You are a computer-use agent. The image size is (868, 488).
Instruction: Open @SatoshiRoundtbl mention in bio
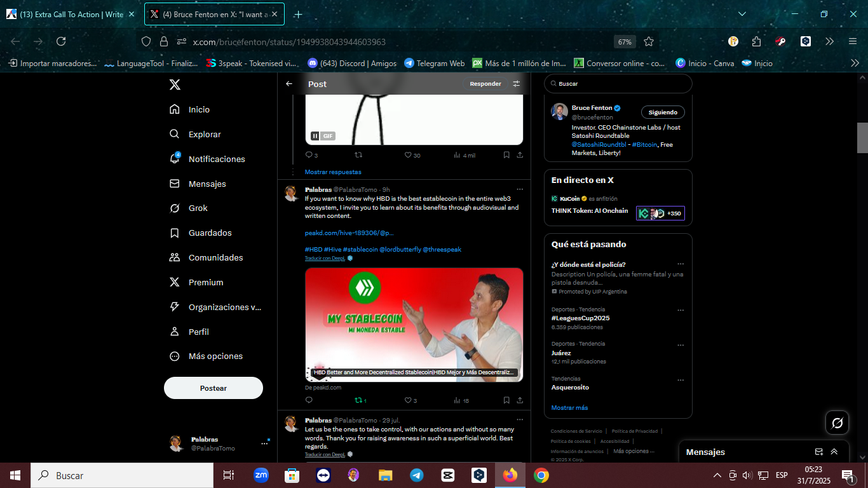tap(599, 144)
